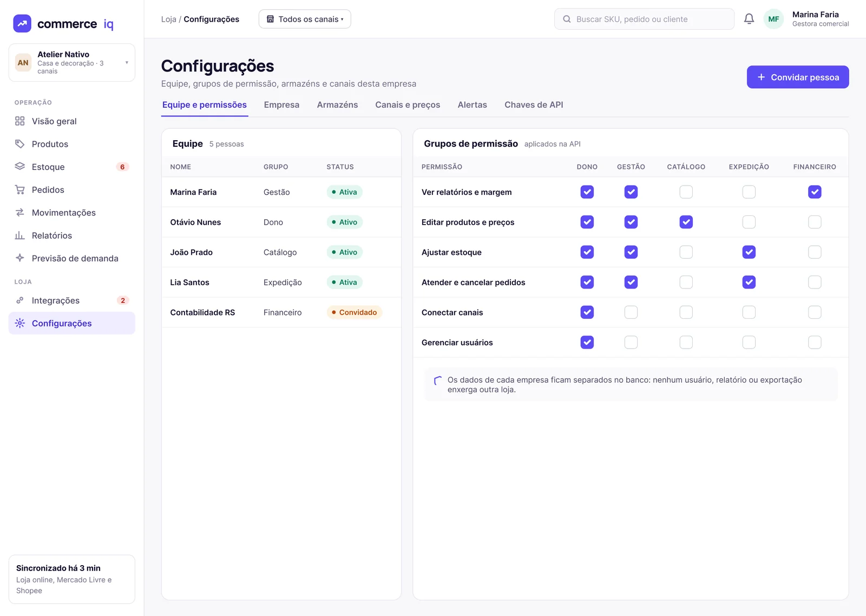Click the AN company avatar
This screenshot has height=616, width=866.
coord(23,63)
